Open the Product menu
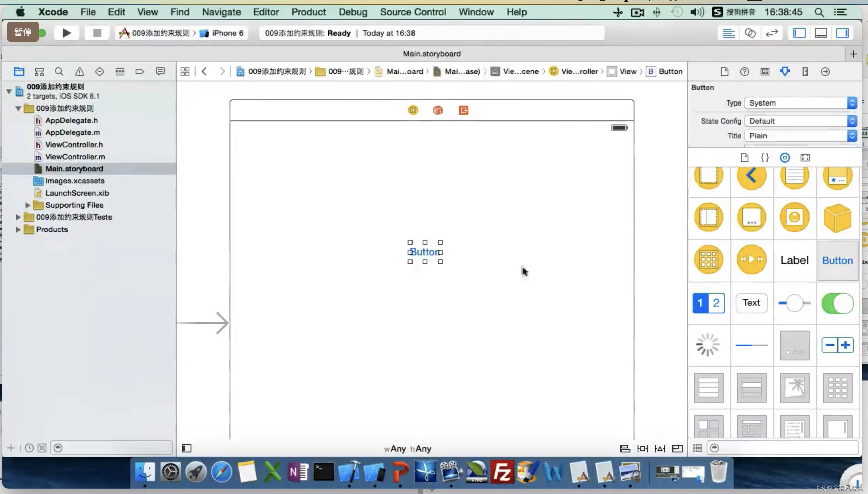 [308, 12]
